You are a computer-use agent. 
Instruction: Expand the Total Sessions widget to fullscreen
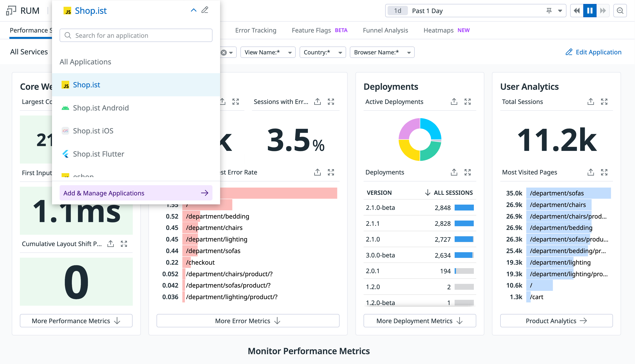click(604, 102)
